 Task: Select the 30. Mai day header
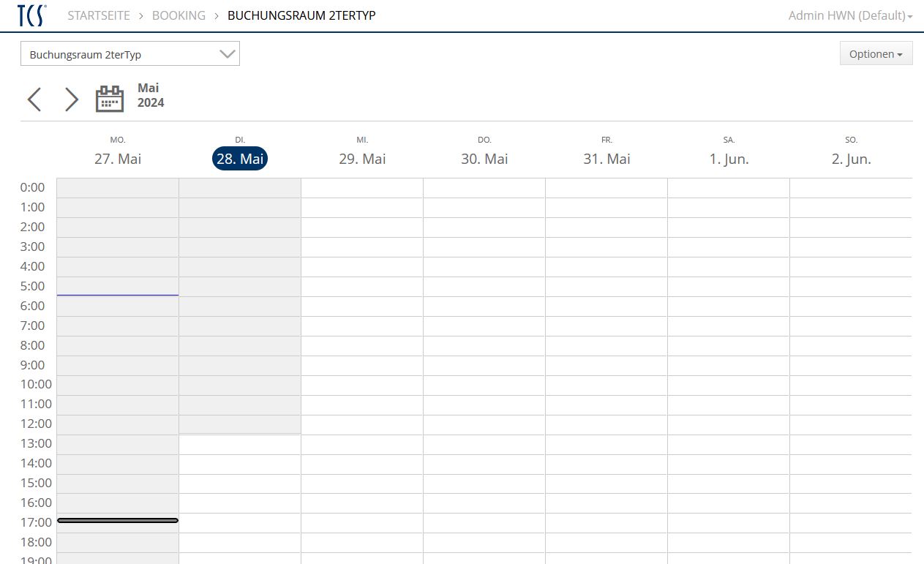(484, 159)
